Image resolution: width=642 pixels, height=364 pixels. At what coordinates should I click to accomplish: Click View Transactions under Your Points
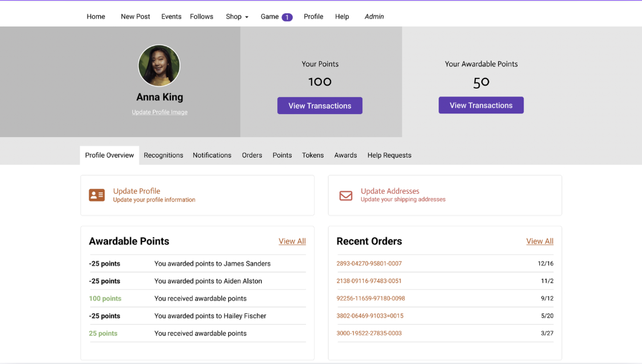[319, 105]
